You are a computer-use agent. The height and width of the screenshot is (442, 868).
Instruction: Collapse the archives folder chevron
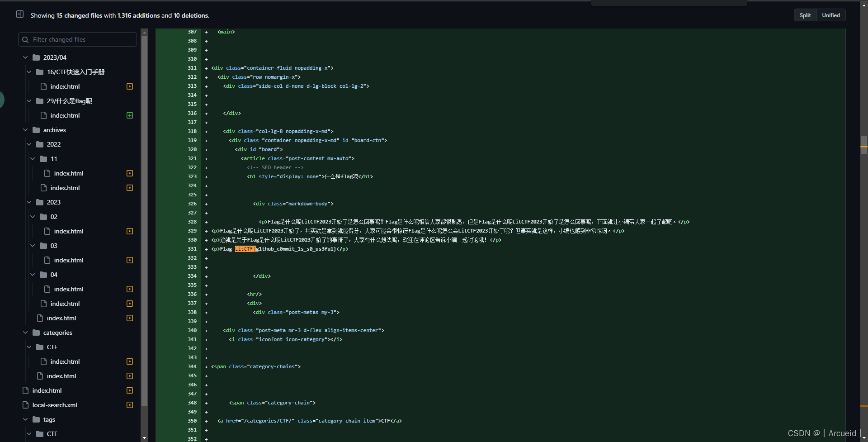[x=25, y=130]
